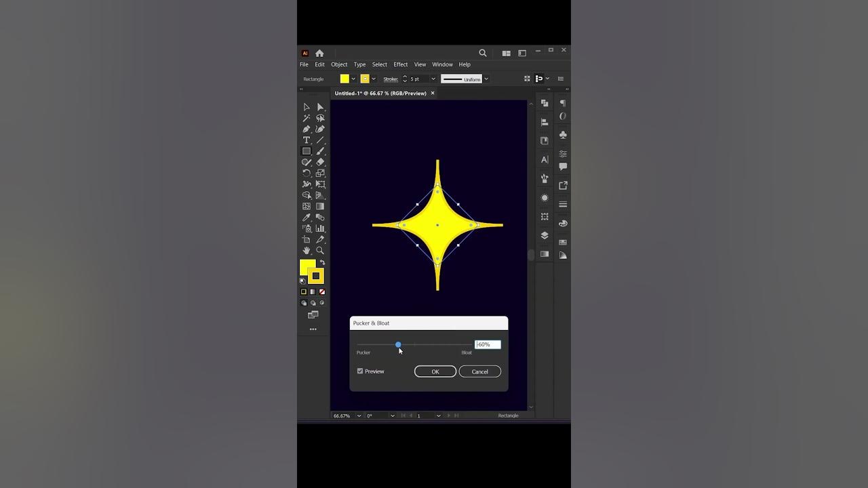Select the Blend tool
Viewport: 868px width, 488px height.
click(320, 218)
